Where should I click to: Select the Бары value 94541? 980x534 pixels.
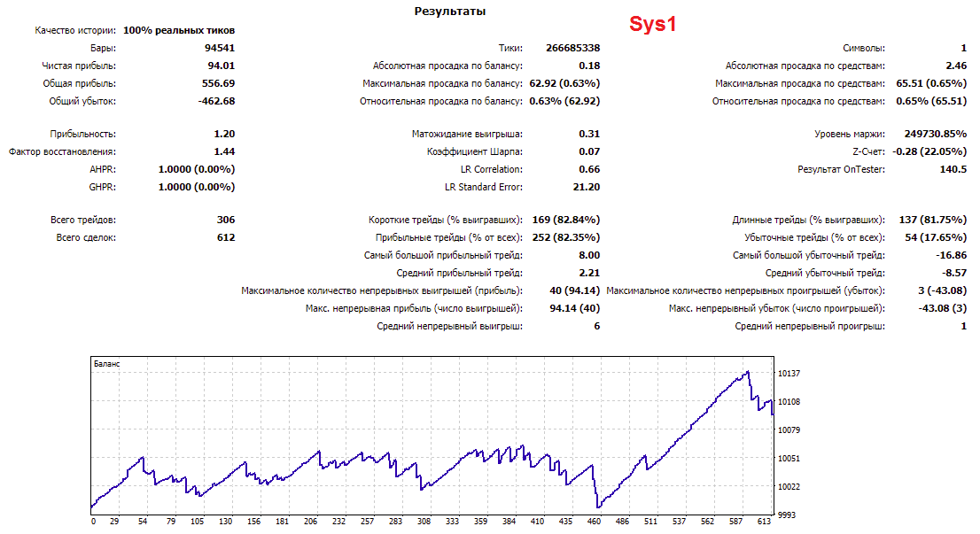click(x=220, y=48)
